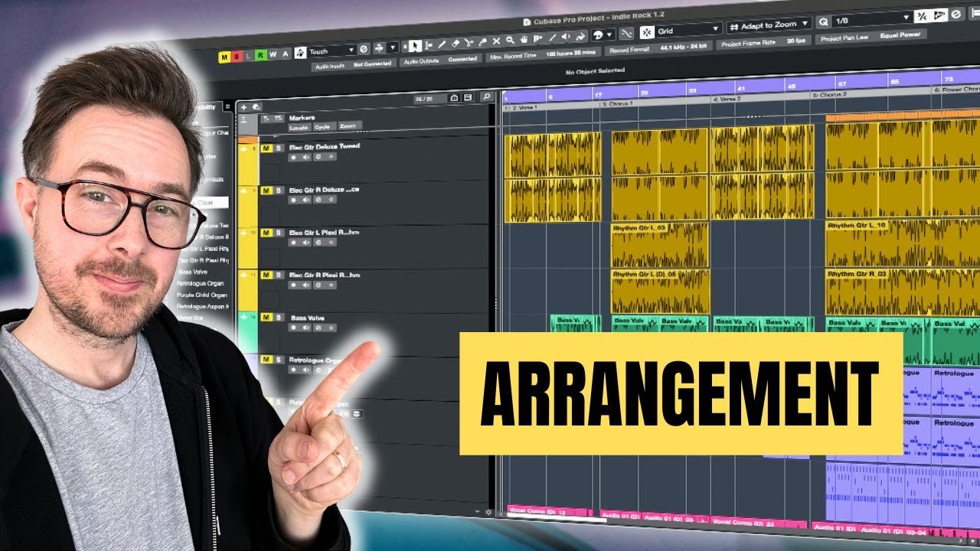This screenshot has height=551, width=980.
Task: Click the Cycle button on Markers track
Action: (x=325, y=127)
